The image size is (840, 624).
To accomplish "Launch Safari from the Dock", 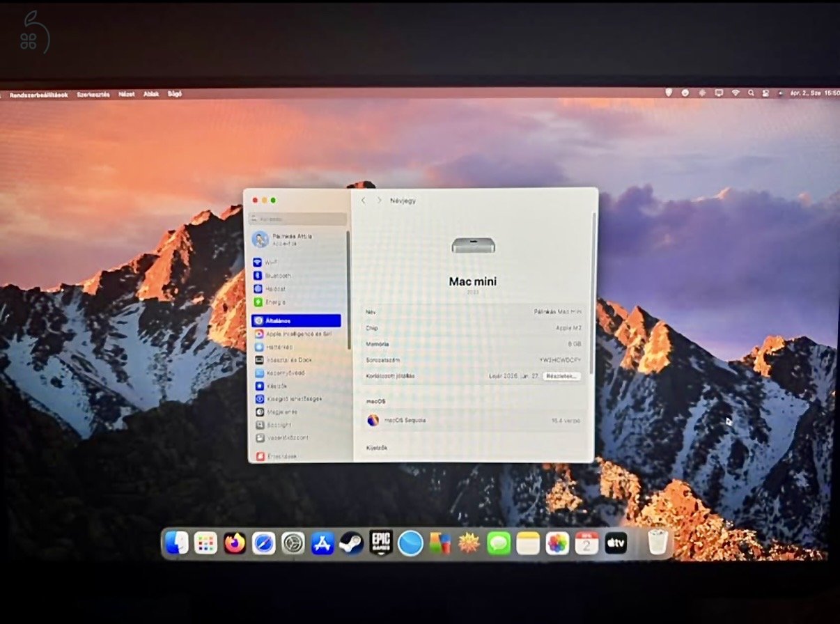I will pos(264,543).
